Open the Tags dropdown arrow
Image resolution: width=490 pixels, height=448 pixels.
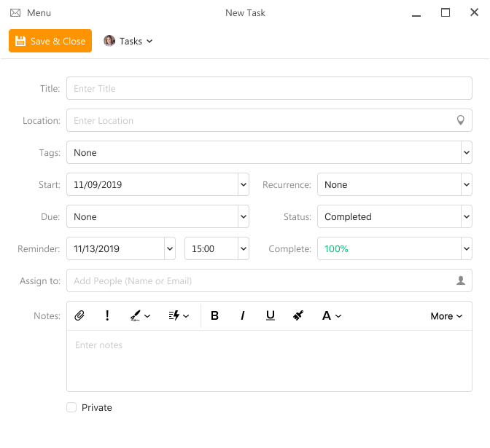pyautogui.click(x=467, y=152)
